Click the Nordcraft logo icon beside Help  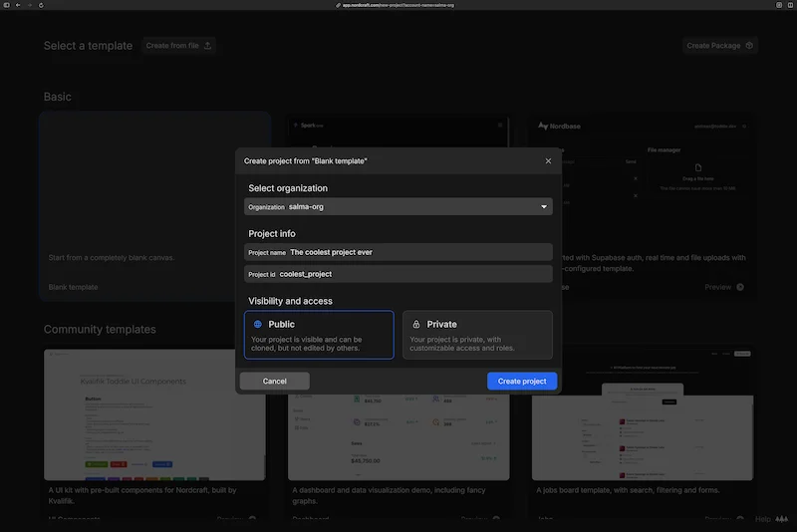(782, 519)
